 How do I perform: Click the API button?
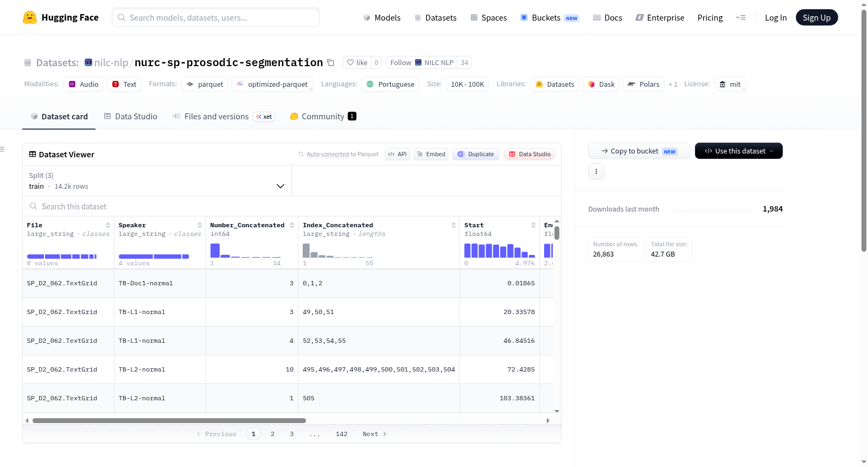397,154
